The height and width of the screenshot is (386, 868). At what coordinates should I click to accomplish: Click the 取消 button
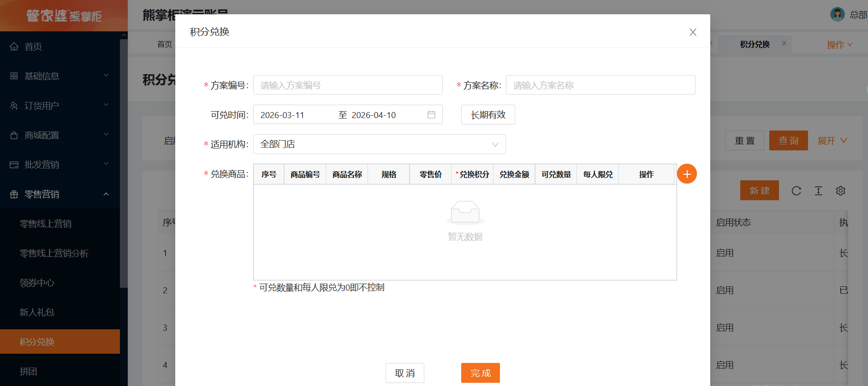click(x=404, y=373)
